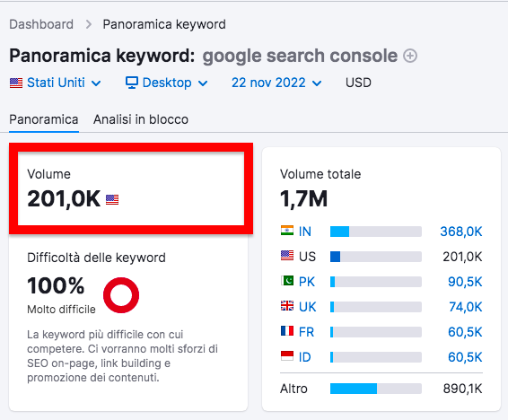Viewport: 508px width, 420px height.
Task: Open UK country link
Action: 307,307
